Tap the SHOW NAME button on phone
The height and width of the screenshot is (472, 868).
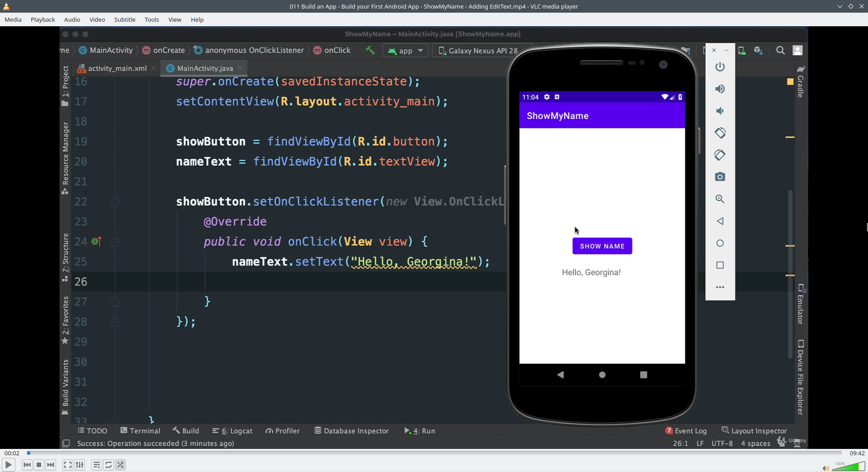(x=602, y=246)
